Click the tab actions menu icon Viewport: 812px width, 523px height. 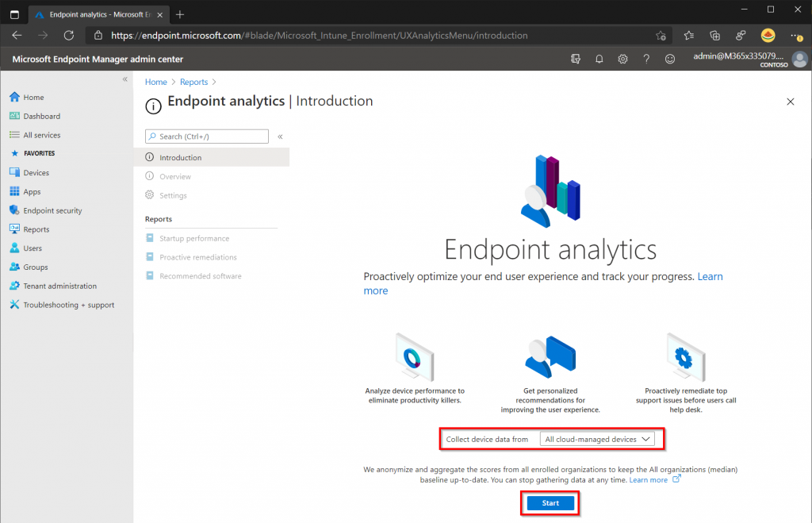14,14
